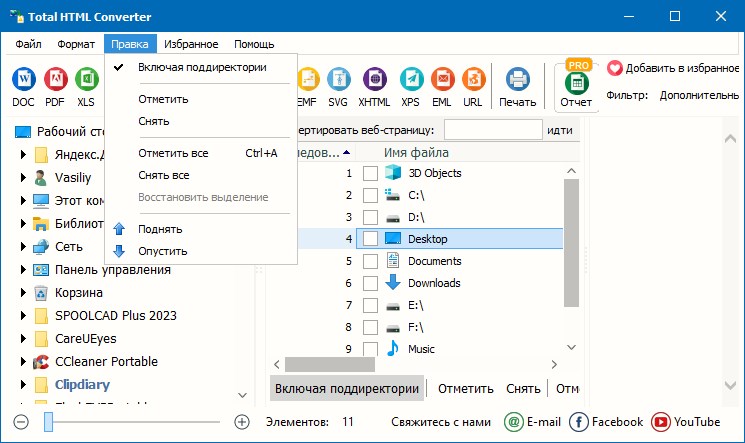
Task: Click the zoom out minus icon
Action: pos(21,422)
